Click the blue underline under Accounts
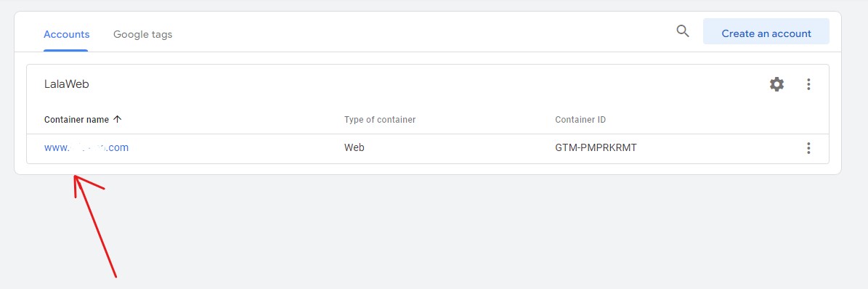868x289 pixels. tap(66, 50)
